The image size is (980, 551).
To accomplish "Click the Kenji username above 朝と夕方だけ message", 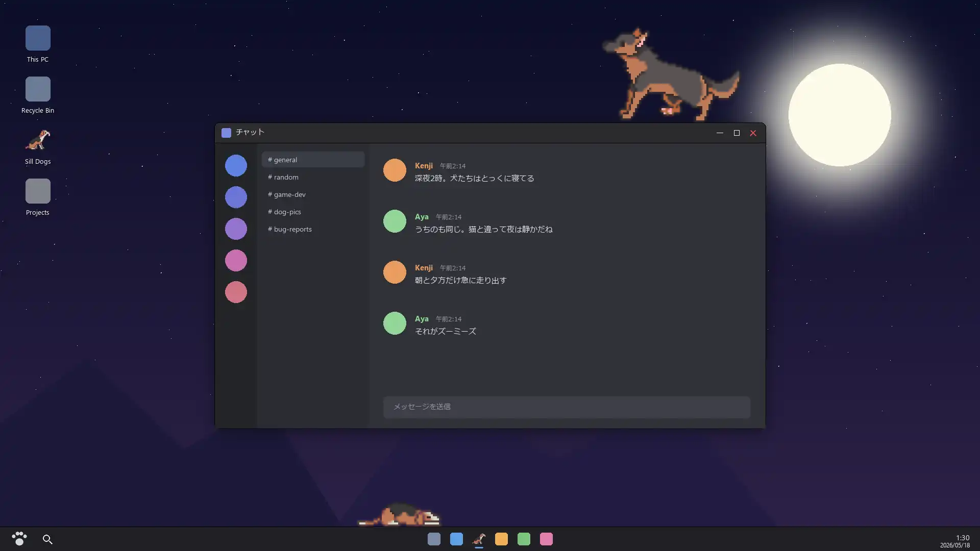I will [424, 268].
